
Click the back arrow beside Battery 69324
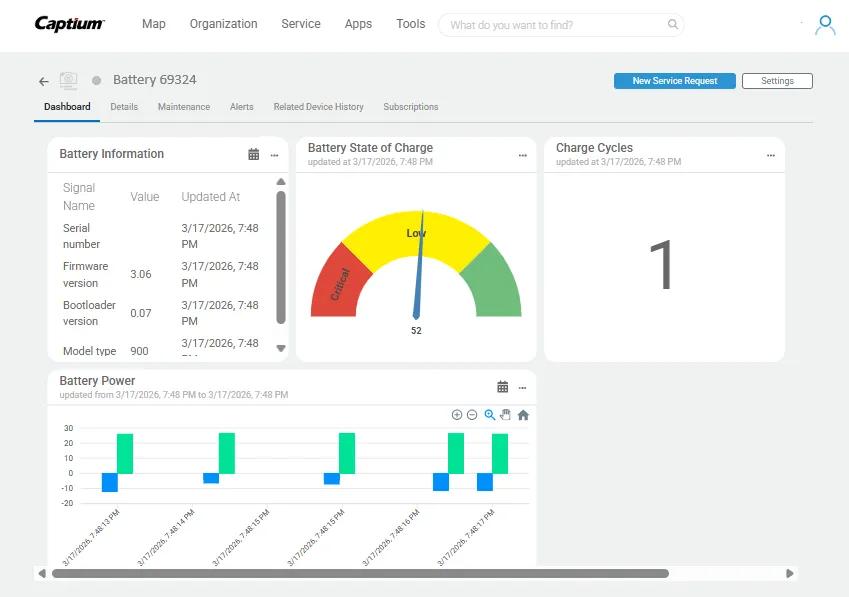[43, 81]
